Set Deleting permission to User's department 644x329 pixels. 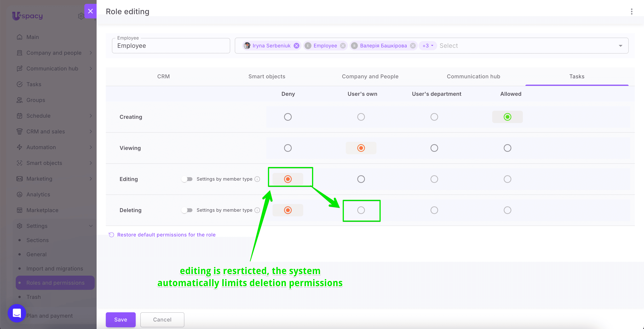tap(434, 210)
